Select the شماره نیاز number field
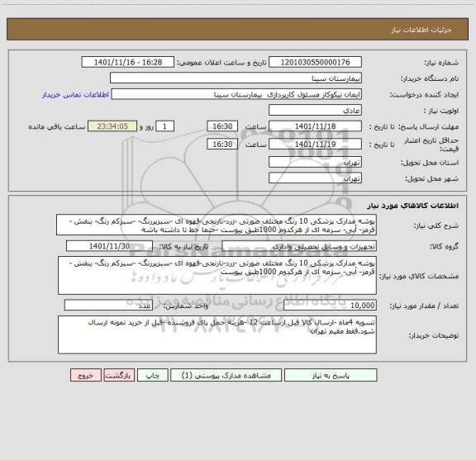Image resolution: width=476 pixels, height=460 pixels. [x=315, y=62]
